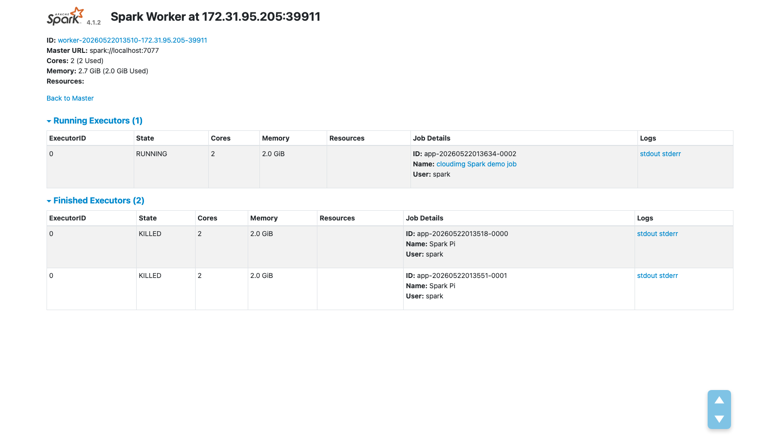Screen dimensions: 780x439
Task: Open stderr for app-20260522013551-0001
Action: [669, 275]
